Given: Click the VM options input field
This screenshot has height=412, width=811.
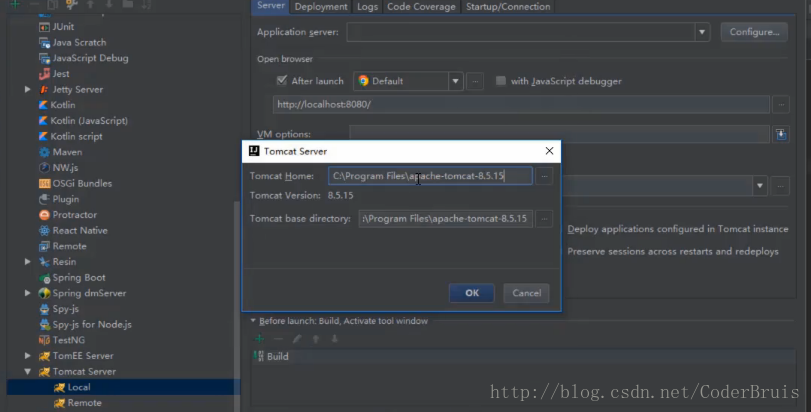Looking at the screenshot, I should click(559, 134).
